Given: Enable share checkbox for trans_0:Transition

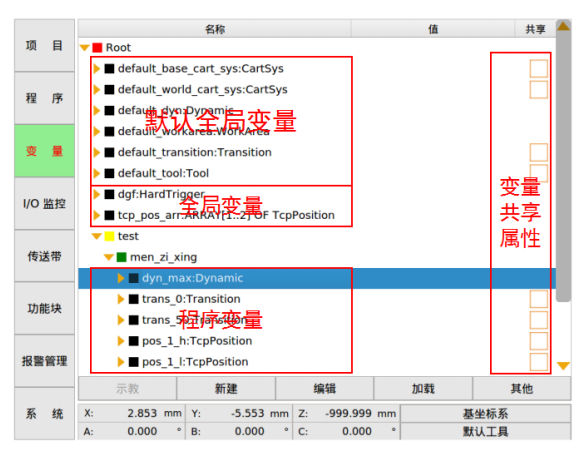Looking at the screenshot, I should [x=539, y=299].
